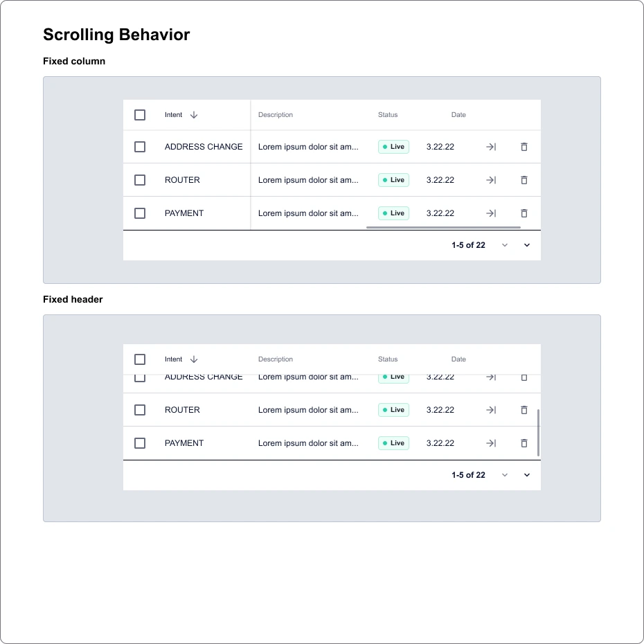Click Live status badge in ROUTER row, Fixed header table
This screenshot has width=644, height=644.
pyautogui.click(x=393, y=410)
